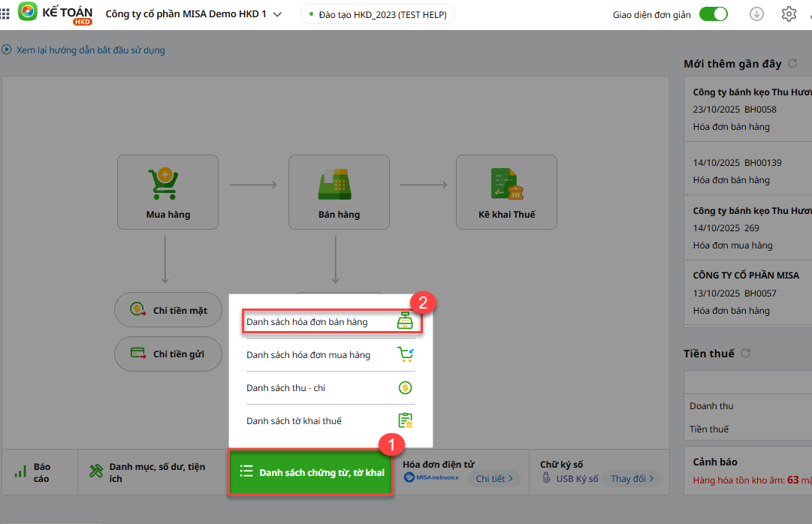Viewport: 812px width, 524px height.
Task: Refresh the Mới thêm gần đây list
Action: (x=792, y=64)
